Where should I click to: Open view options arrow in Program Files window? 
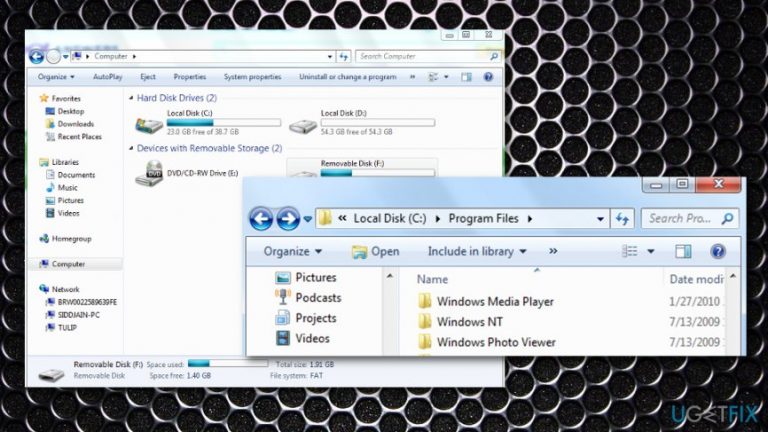click(651, 251)
